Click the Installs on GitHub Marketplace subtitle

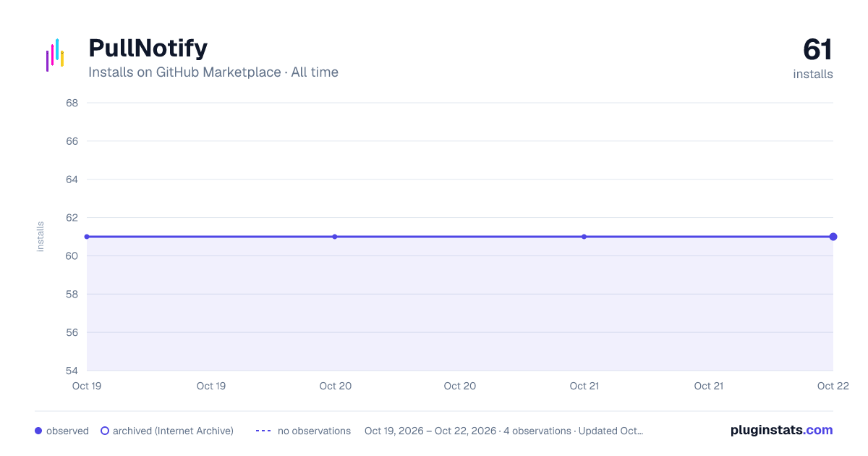tap(213, 72)
